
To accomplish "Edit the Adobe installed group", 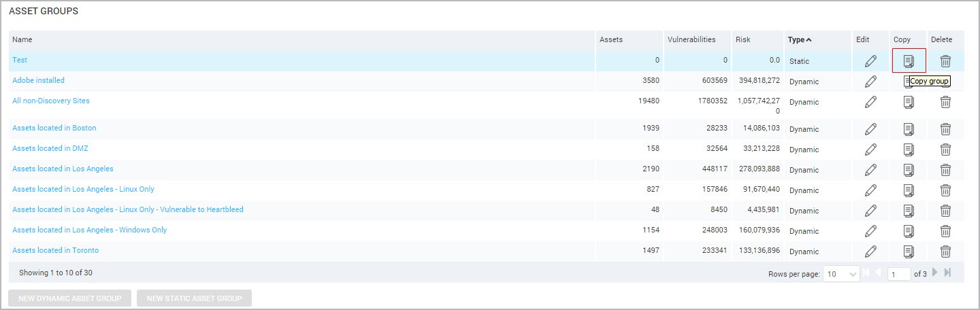I will pyautogui.click(x=870, y=82).
